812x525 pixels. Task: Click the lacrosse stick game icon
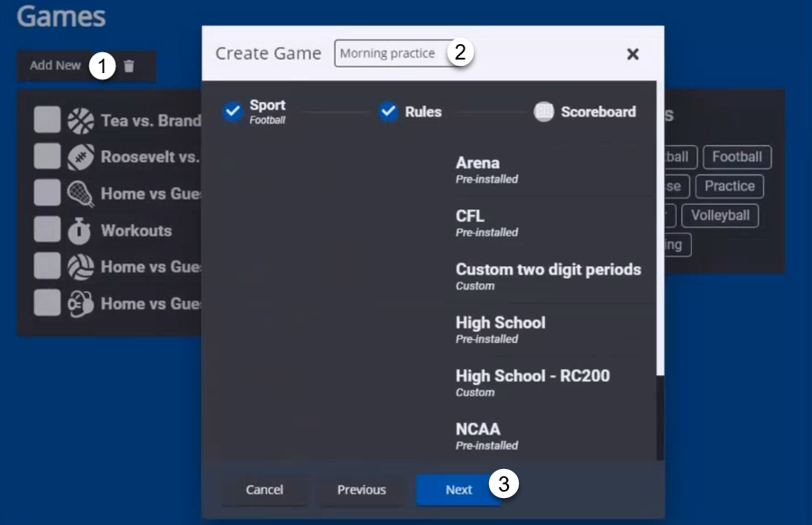[80, 193]
